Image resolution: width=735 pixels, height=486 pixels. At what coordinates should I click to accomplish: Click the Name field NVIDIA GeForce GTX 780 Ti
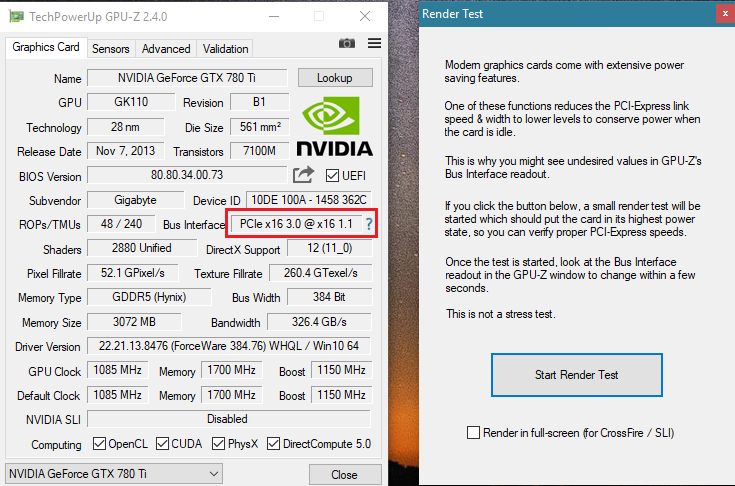point(187,78)
